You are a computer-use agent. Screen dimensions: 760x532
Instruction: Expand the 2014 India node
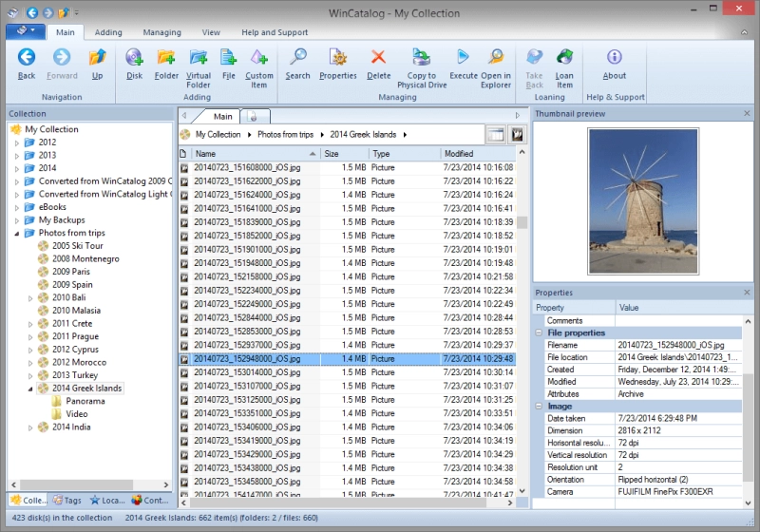[30, 427]
